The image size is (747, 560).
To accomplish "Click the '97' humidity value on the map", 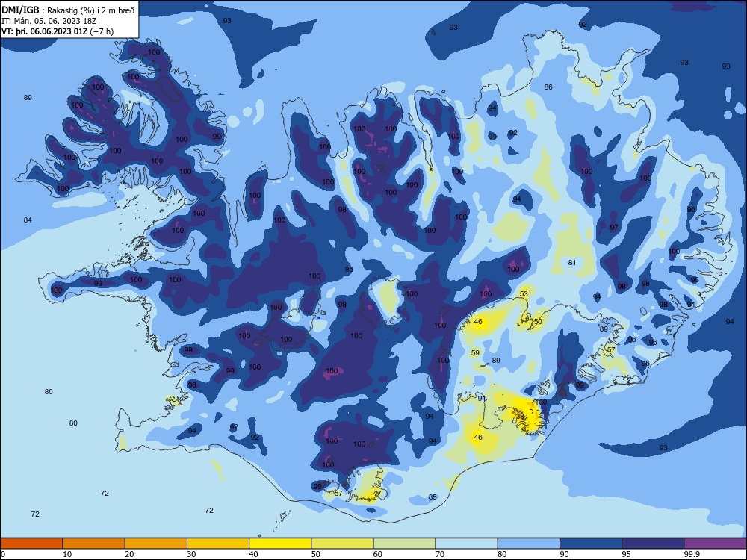I will (614, 228).
